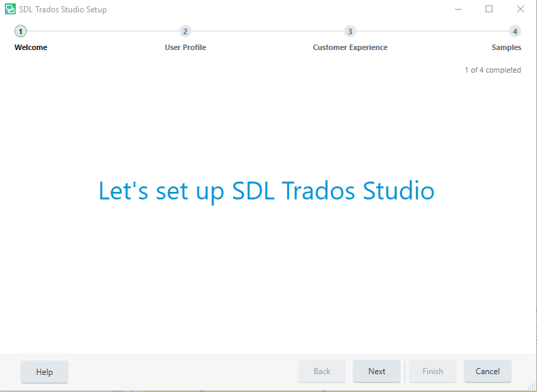Close the setup window
The width and height of the screenshot is (537, 392).
tap(521, 10)
